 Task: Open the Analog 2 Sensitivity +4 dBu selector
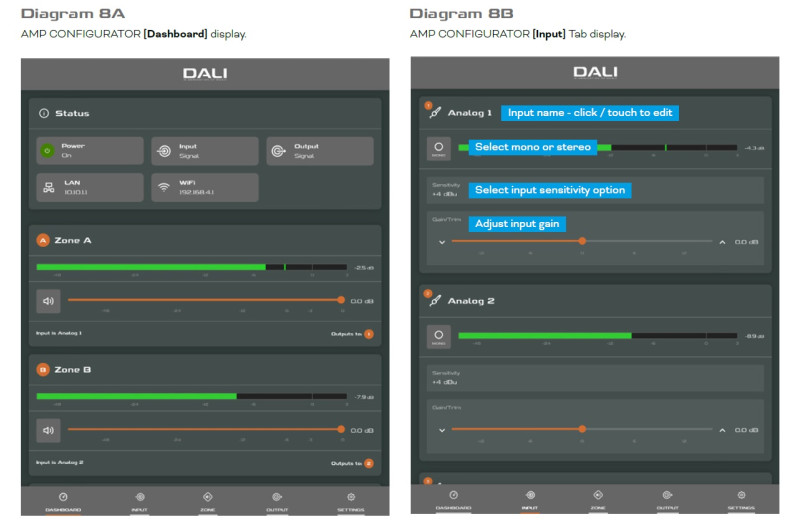(596, 378)
